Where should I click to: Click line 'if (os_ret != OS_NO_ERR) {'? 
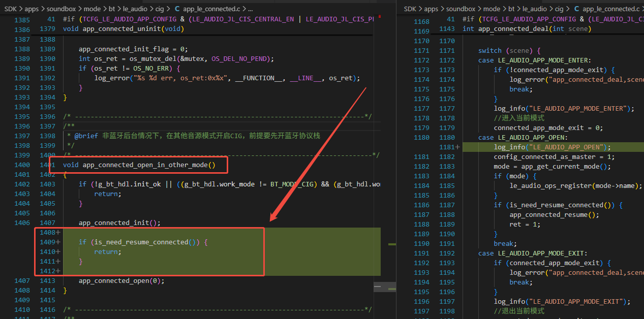pyautogui.click(x=130, y=69)
